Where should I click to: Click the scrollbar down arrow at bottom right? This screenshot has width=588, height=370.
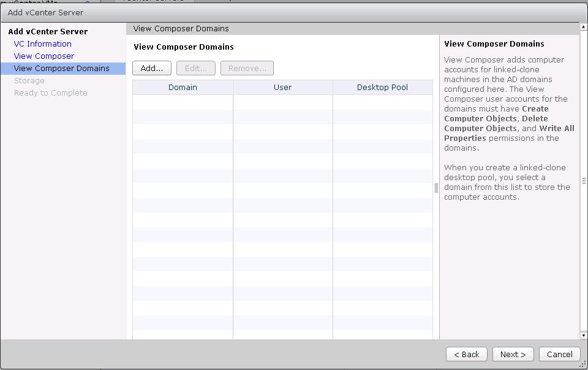584,335
